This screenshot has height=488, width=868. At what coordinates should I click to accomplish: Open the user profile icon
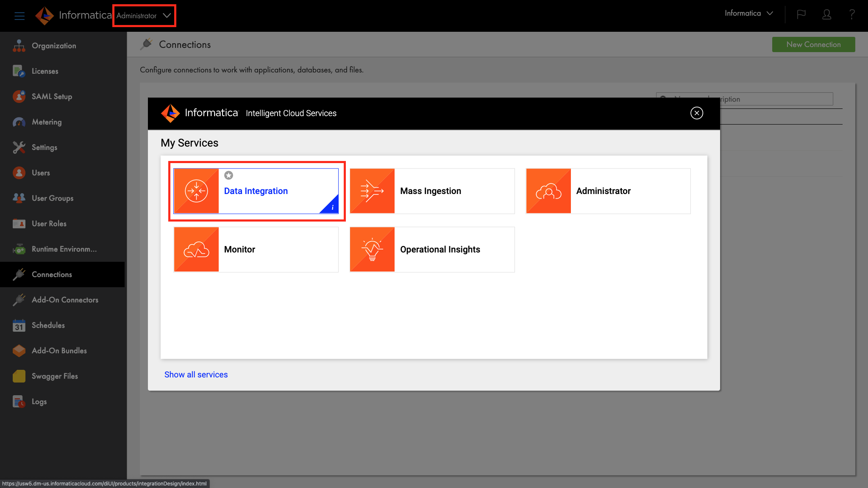point(826,14)
